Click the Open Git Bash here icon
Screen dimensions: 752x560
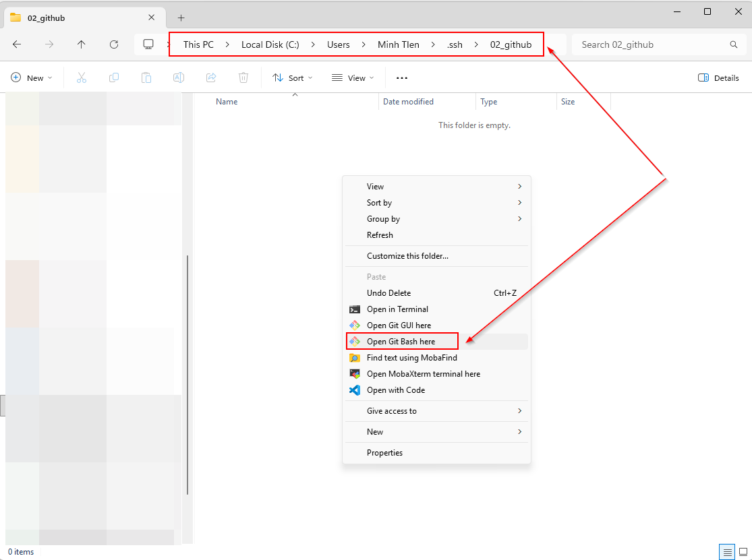(x=355, y=342)
